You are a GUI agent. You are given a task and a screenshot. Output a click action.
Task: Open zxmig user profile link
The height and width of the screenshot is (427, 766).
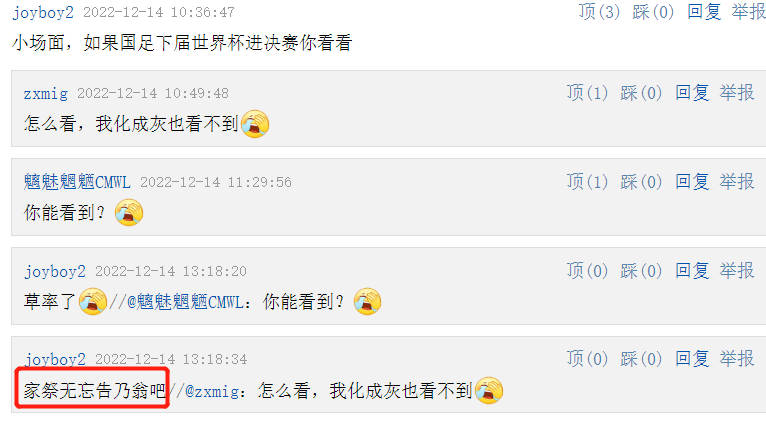(45, 93)
